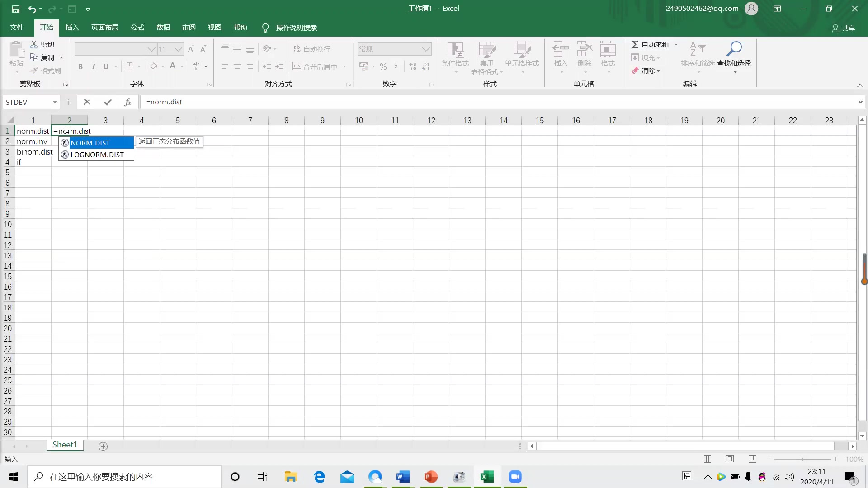Image resolution: width=868 pixels, height=488 pixels.
Task: Switch to Normal view button
Action: tap(708, 459)
